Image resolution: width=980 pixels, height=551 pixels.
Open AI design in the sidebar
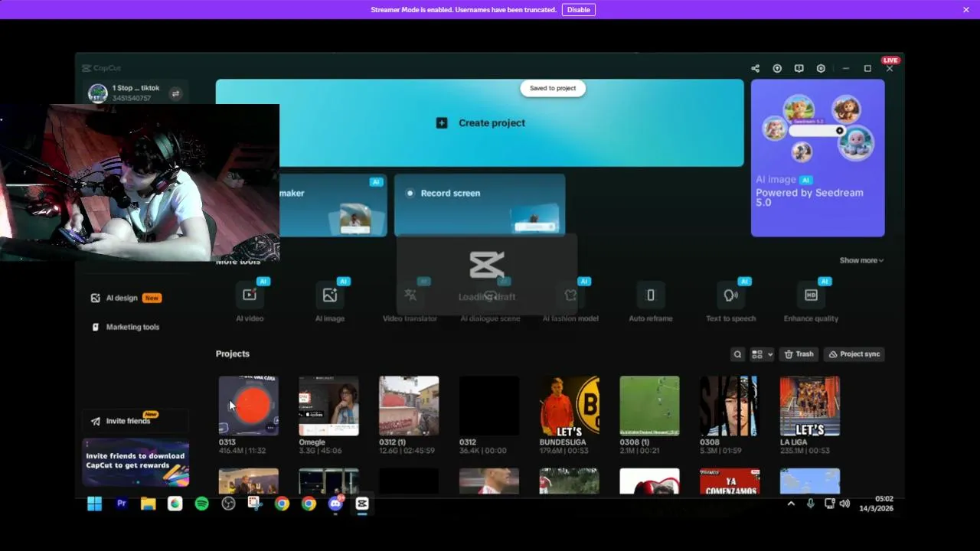coord(126,298)
